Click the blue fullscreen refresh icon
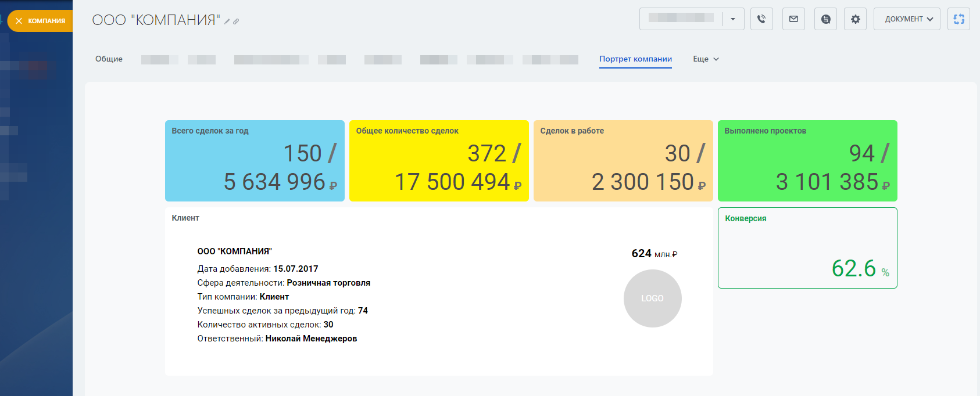The height and width of the screenshot is (396, 980). pos(958,19)
